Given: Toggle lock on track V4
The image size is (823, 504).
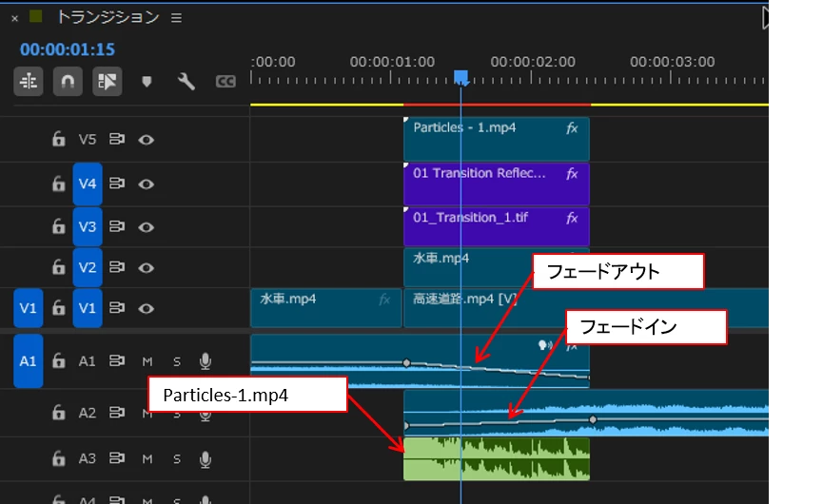Looking at the screenshot, I should [58, 184].
